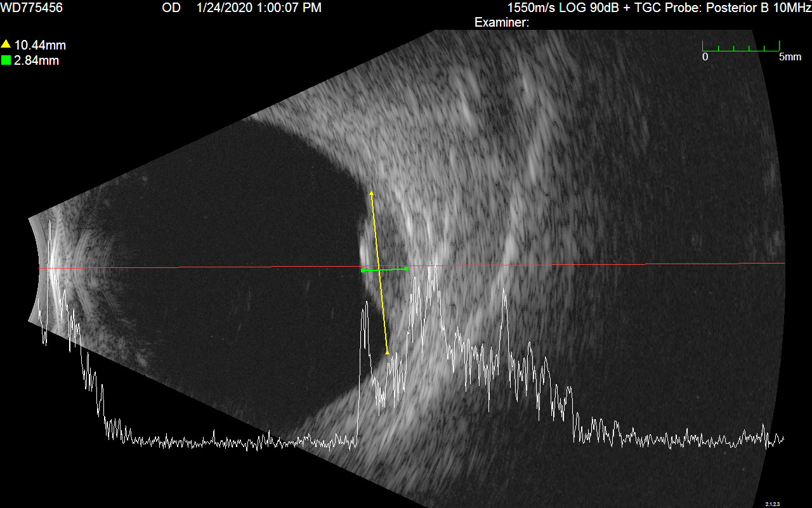Select the 2.84mm measurement readout
The height and width of the screenshot is (508, 812).
37,61
